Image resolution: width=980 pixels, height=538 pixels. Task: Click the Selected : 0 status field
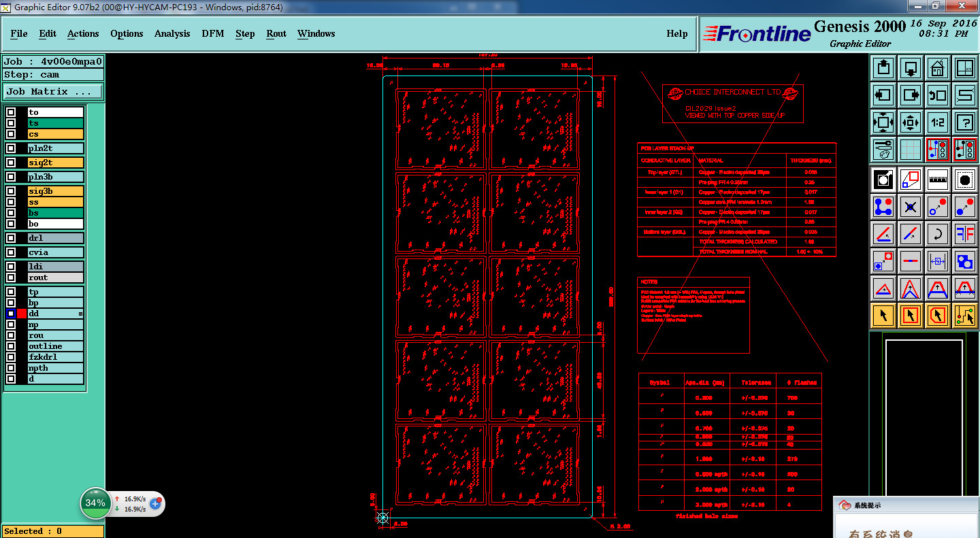(x=53, y=531)
